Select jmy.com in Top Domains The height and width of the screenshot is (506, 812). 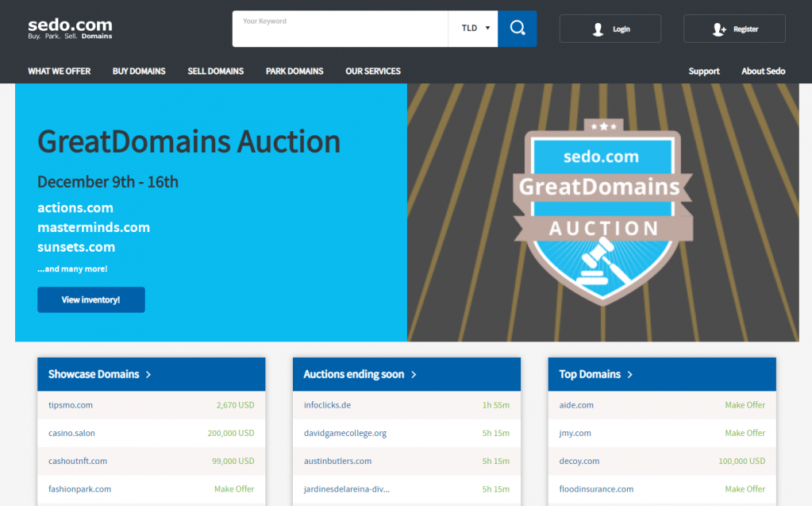[x=575, y=433]
